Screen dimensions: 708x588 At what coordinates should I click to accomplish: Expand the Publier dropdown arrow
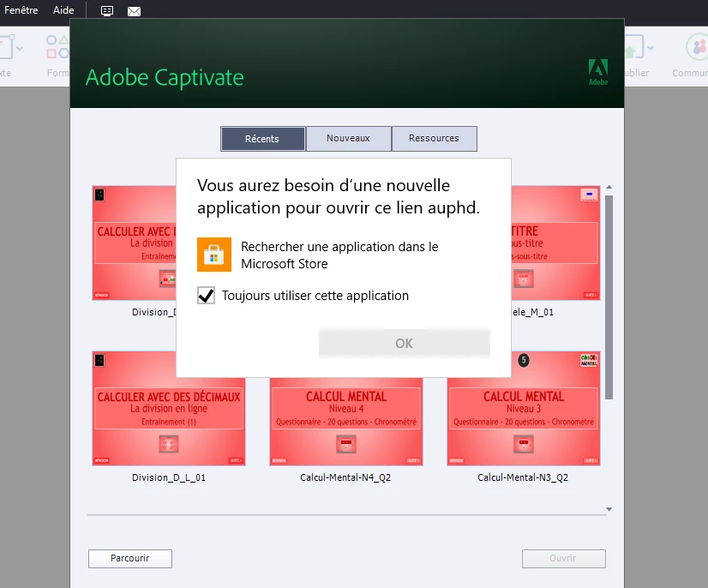coord(650,48)
